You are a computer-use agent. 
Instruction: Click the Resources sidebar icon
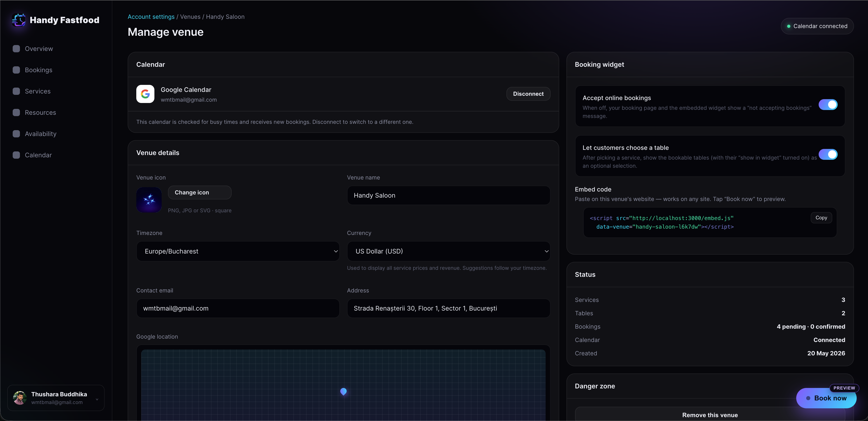[x=16, y=112]
